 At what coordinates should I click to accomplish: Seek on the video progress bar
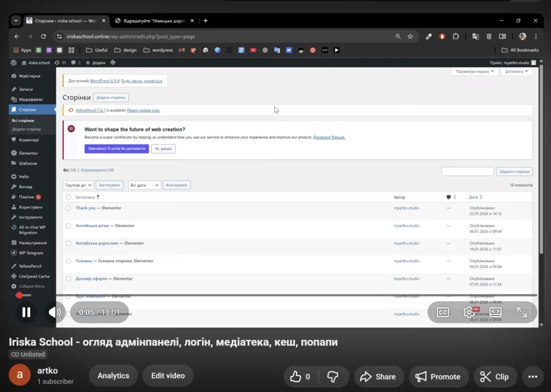(269, 295)
